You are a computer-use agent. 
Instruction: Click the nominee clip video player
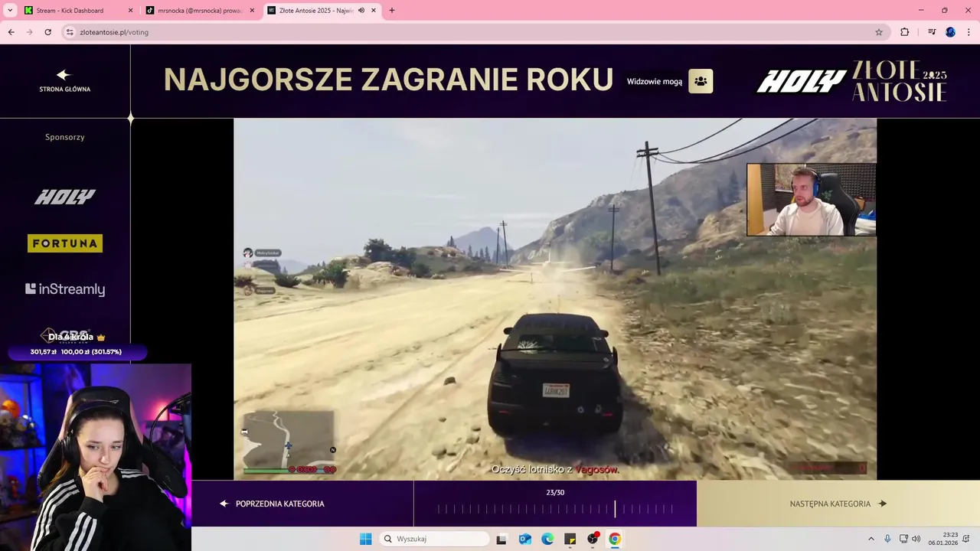pyautogui.click(x=555, y=299)
